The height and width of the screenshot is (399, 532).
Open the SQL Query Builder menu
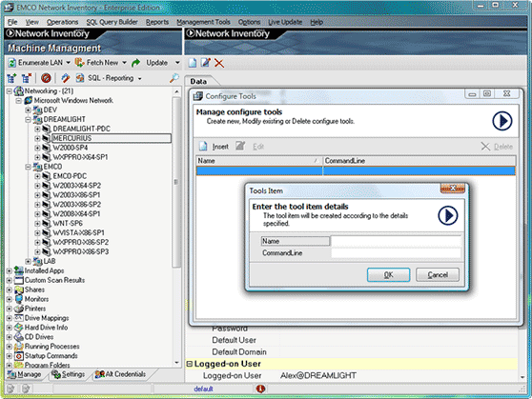coord(112,22)
